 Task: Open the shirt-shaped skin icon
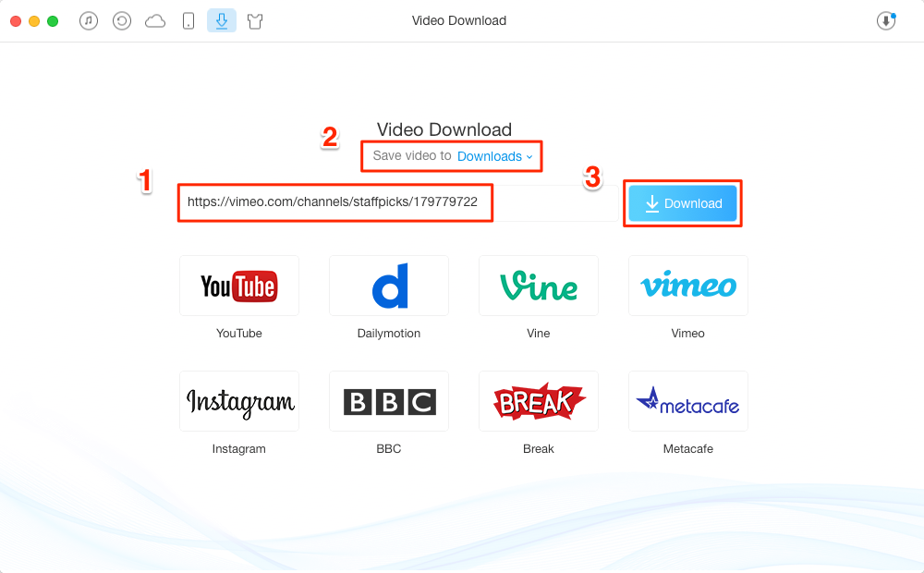click(255, 22)
